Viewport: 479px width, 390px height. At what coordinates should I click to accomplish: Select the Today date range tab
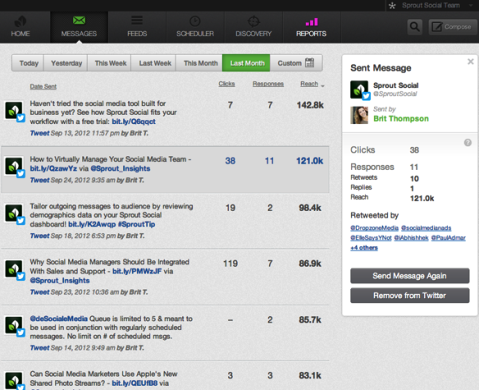pos(28,63)
